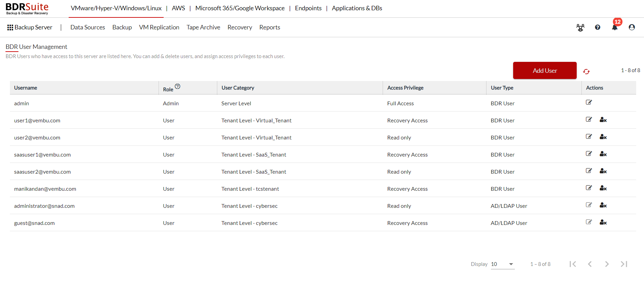Open the Reports menu
644x283 pixels.
pos(270,27)
